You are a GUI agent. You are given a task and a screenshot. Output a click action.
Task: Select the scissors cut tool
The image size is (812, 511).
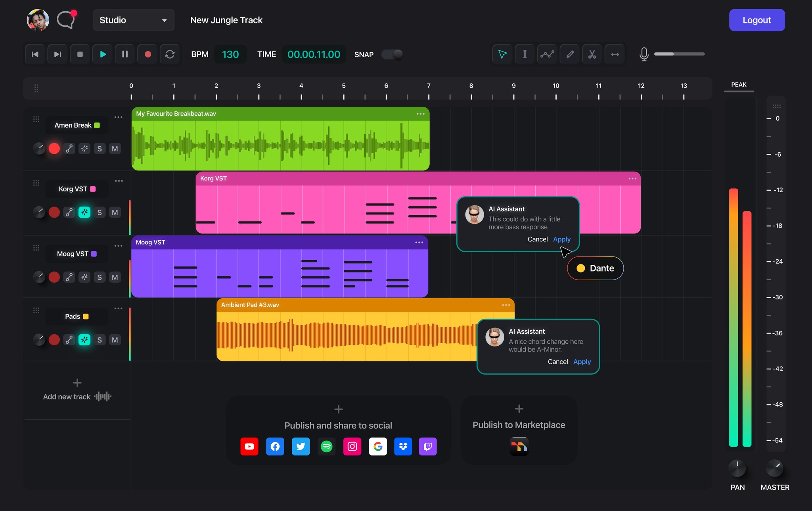click(592, 54)
